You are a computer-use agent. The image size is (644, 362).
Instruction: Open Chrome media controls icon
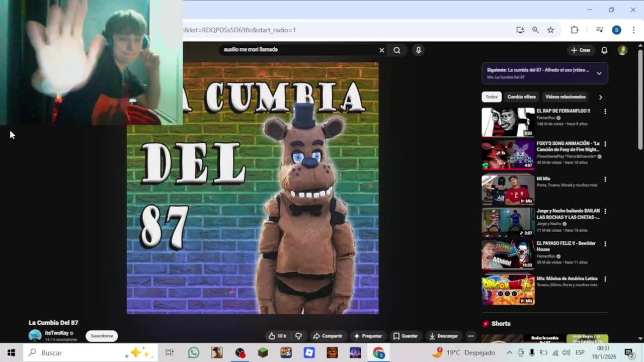pyautogui.click(x=599, y=30)
